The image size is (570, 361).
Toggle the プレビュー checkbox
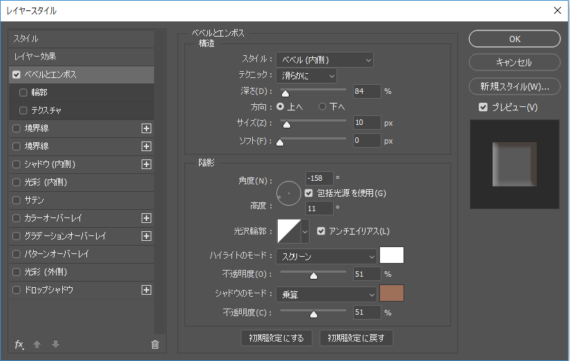[483, 107]
